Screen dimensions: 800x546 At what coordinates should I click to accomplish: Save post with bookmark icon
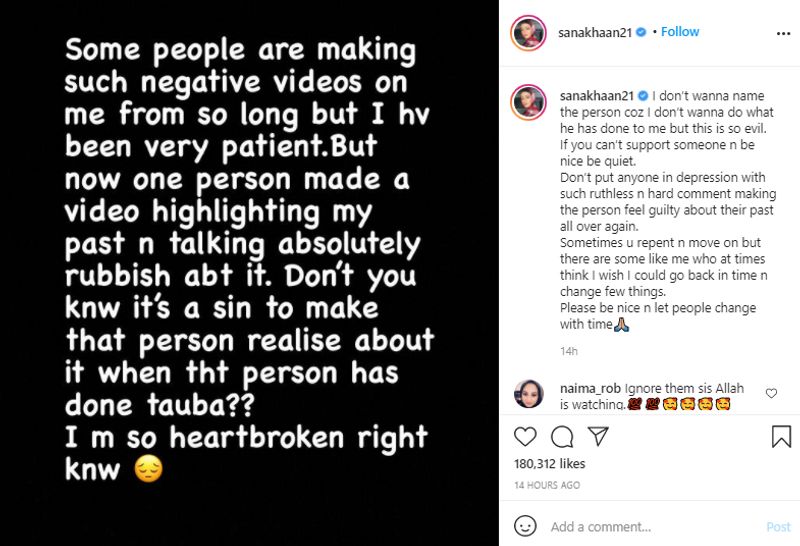[x=781, y=437]
